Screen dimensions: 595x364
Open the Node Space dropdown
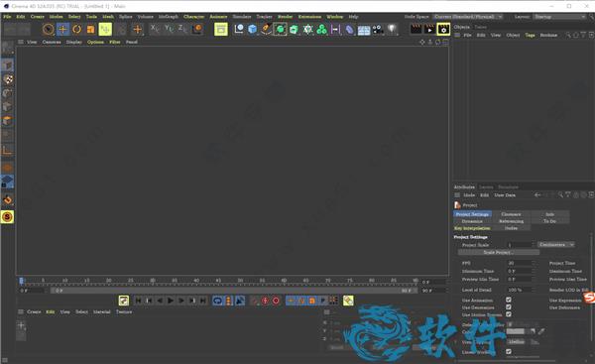pos(468,17)
